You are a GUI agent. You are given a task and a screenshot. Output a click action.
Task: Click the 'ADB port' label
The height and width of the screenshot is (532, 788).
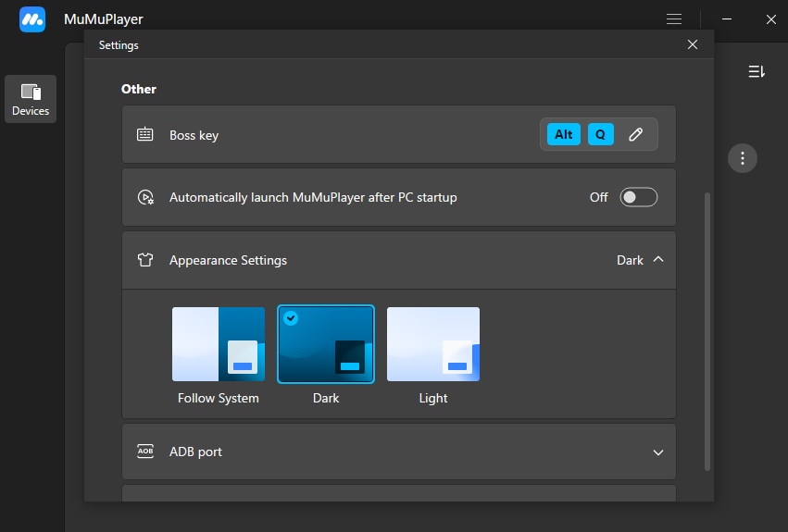click(x=195, y=452)
